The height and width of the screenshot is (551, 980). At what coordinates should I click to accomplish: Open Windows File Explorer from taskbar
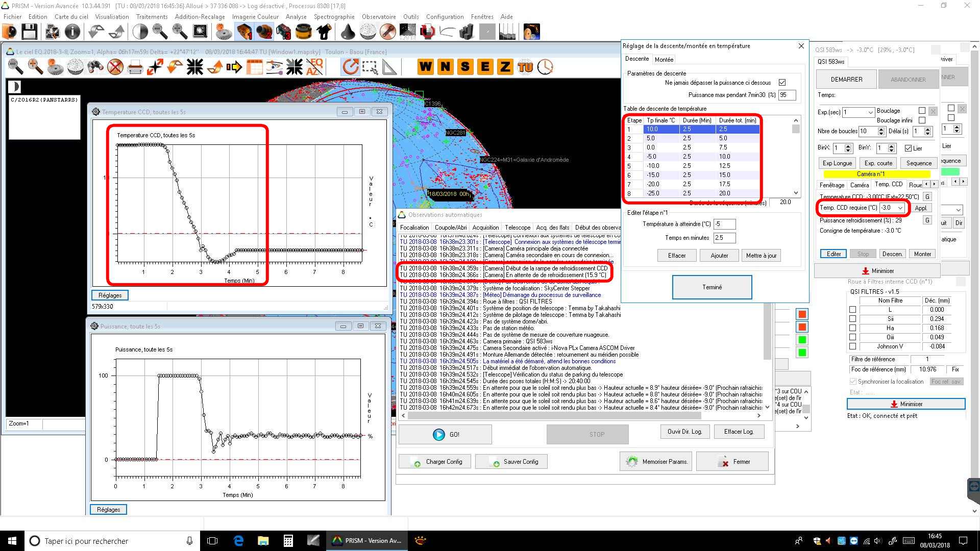(x=263, y=541)
